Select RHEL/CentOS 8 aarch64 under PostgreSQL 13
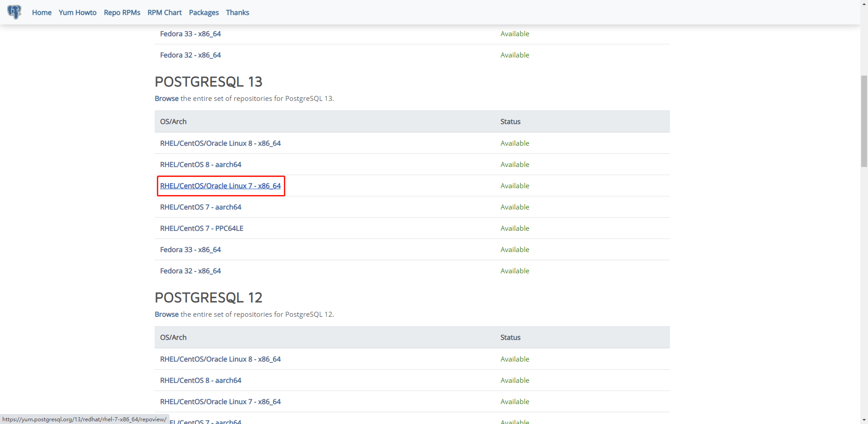The image size is (868, 424). coord(201,164)
